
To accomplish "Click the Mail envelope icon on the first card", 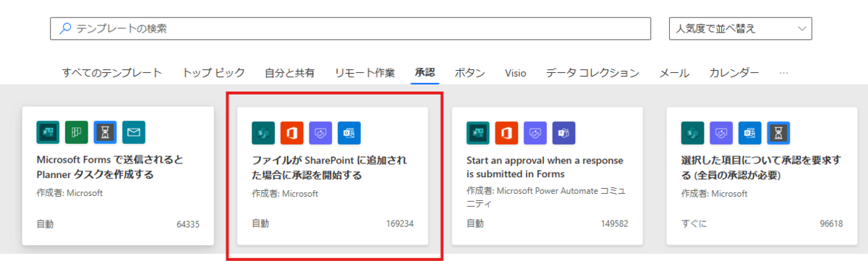I will click(134, 132).
